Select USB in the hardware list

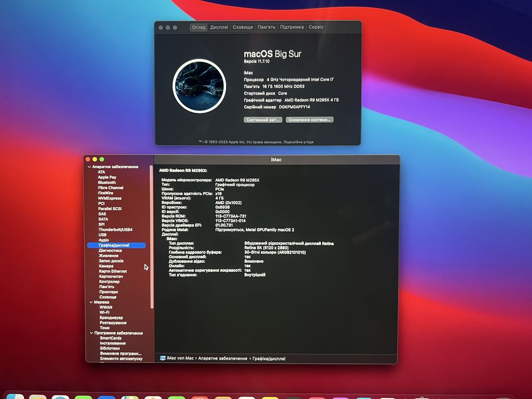coord(103,235)
